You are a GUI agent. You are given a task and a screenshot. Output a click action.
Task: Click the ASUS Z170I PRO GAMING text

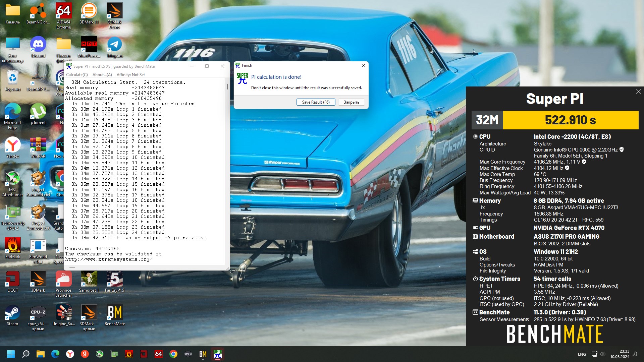566,237
